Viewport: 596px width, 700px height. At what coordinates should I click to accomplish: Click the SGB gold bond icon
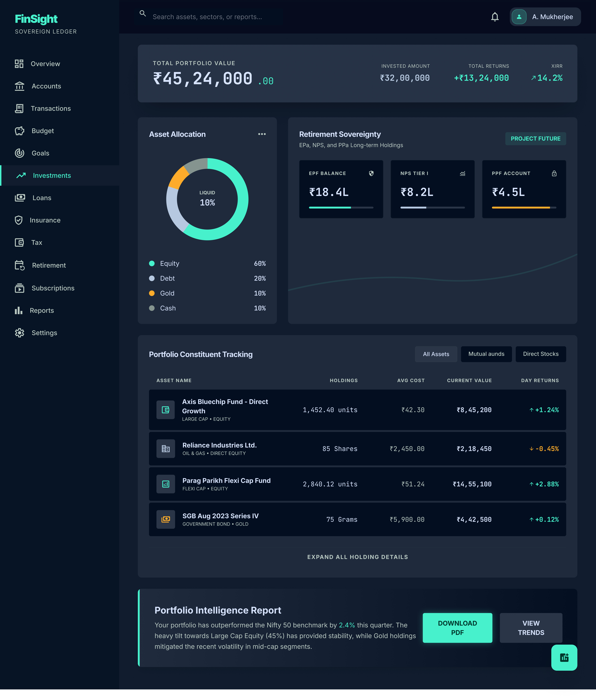(166, 519)
